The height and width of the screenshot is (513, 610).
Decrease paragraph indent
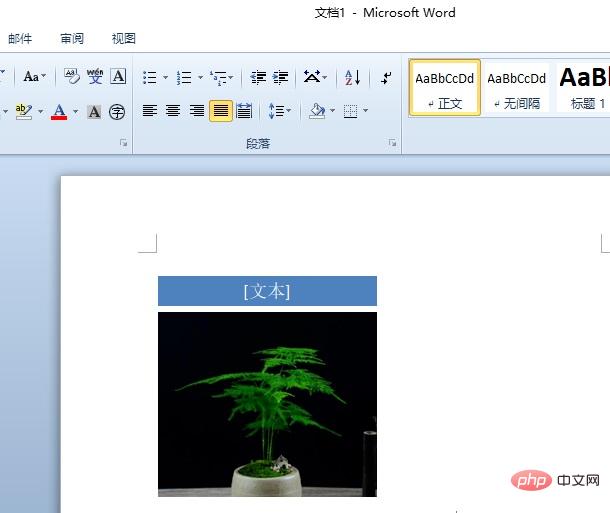(x=258, y=77)
